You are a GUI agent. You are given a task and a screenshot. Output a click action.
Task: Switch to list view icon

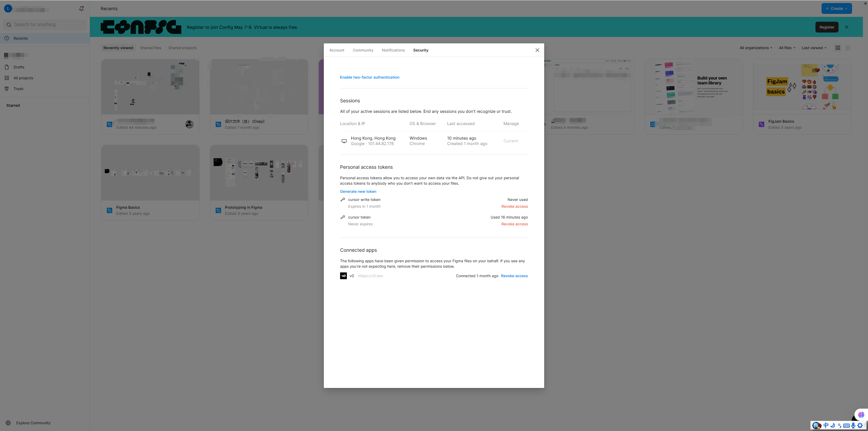click(x=848, y=48)
